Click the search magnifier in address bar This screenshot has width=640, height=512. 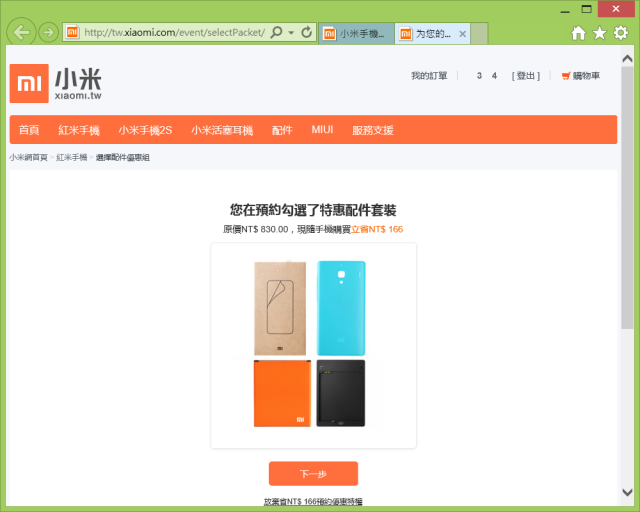pos(276,32)
